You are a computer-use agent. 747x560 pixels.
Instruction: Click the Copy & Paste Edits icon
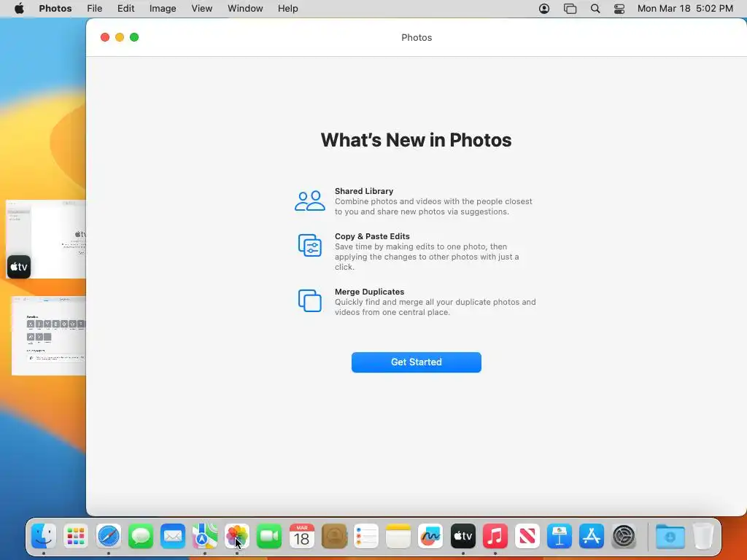(x=309, y=245)
